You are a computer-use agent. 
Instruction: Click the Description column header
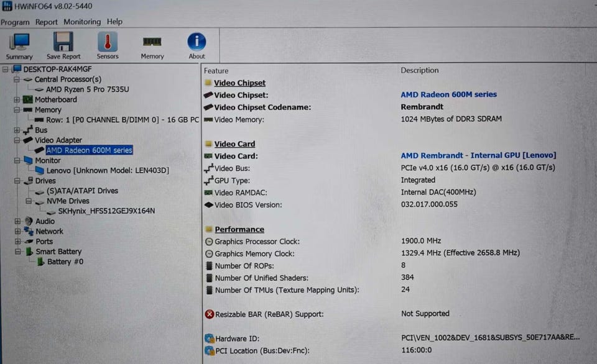420,70
